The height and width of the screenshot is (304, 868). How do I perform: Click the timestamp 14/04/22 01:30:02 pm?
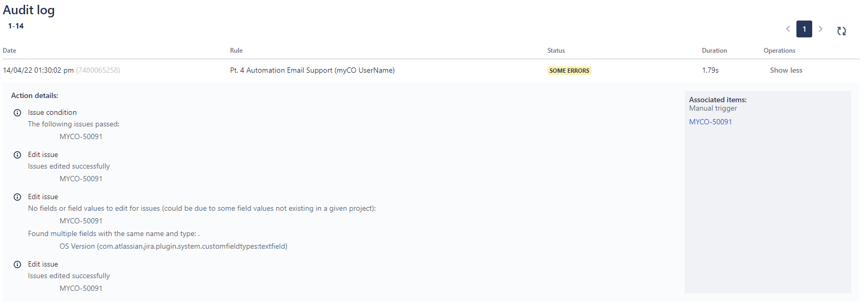tap(38, 70)
